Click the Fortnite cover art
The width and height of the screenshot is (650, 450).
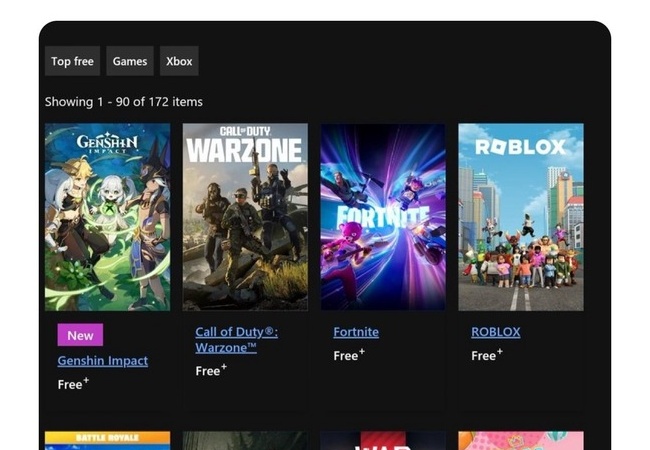point(383,217)
